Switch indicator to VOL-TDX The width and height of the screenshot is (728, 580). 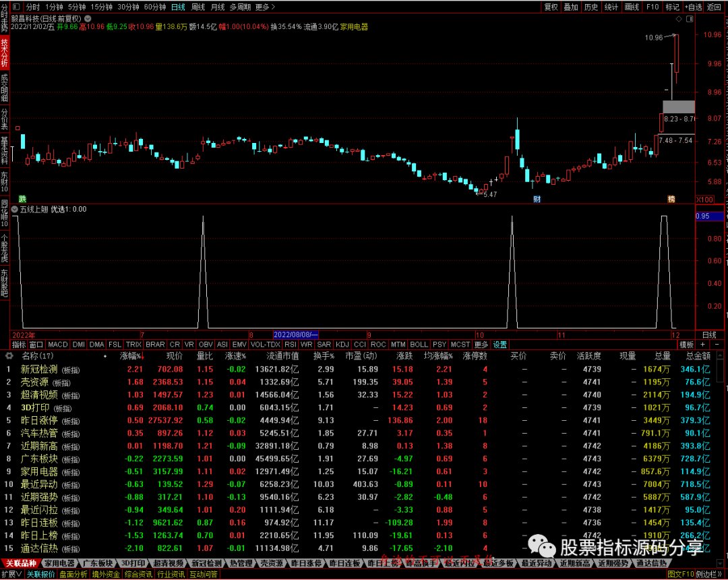pyautogui.click(x=265, y=345)
